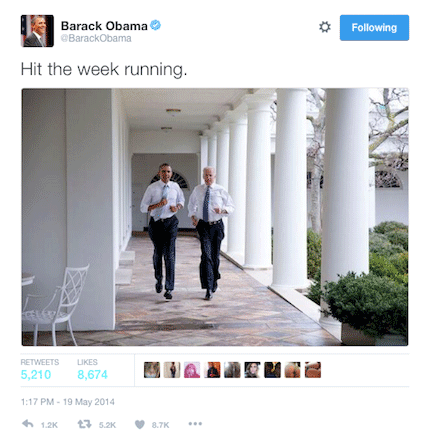Like the tweet with heart icon
Screen dimensions: 427x440
(140, 424)
